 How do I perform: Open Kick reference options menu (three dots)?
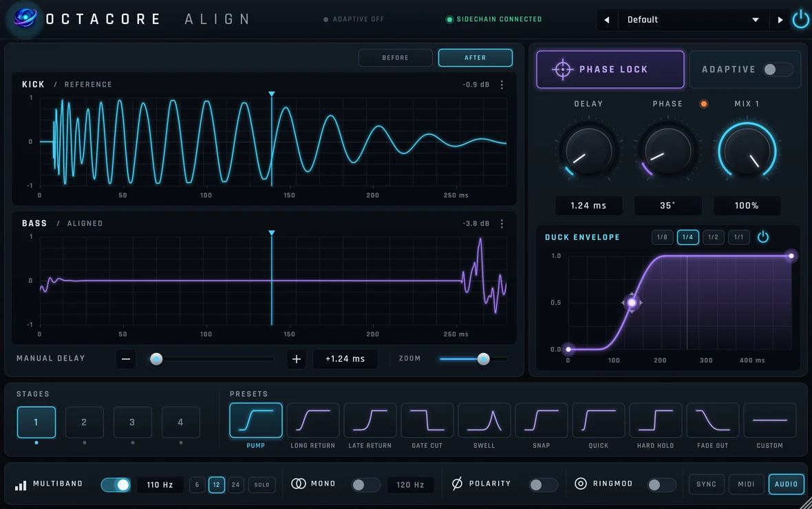click(501, 85)
